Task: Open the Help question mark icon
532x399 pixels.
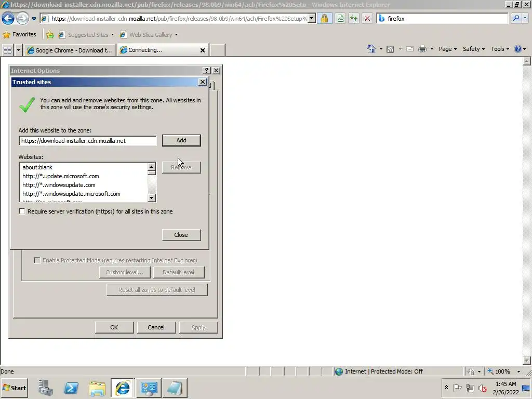Action: click(518, 49)
